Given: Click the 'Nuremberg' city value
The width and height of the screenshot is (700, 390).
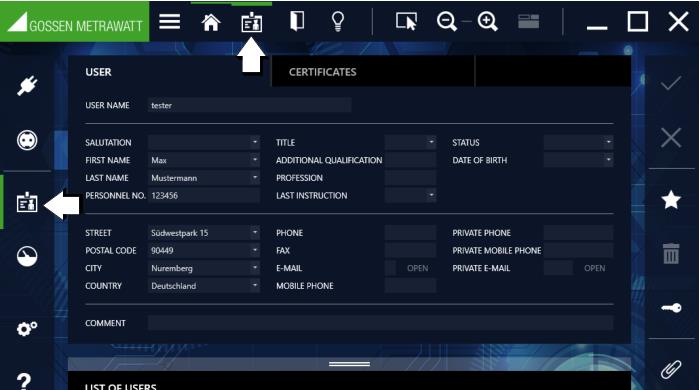Looking at the screenshot, I should 172,268.
